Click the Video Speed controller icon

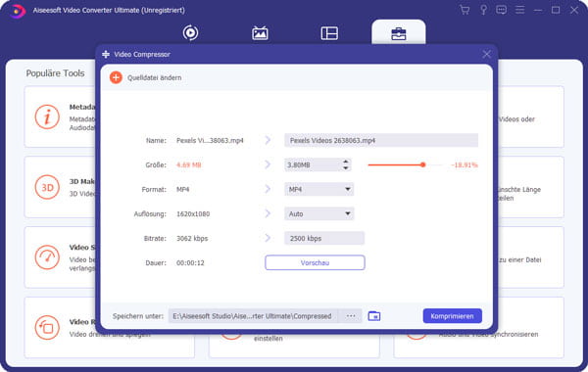coord(47,257)
